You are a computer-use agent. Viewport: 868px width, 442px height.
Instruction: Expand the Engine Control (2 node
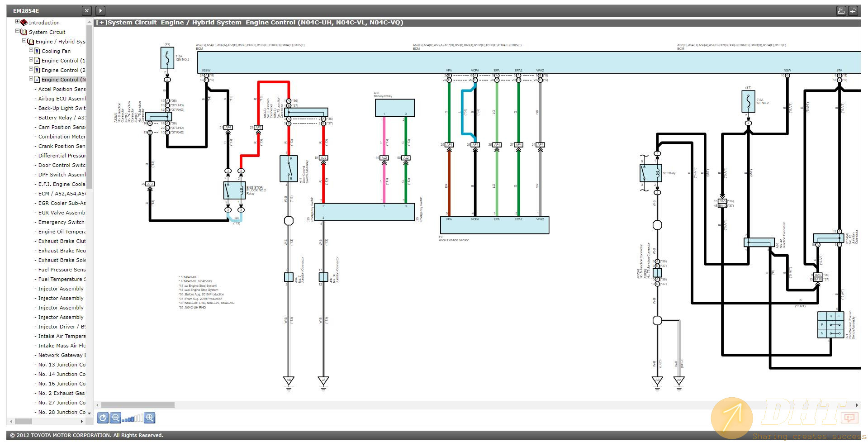coord(31,69)
